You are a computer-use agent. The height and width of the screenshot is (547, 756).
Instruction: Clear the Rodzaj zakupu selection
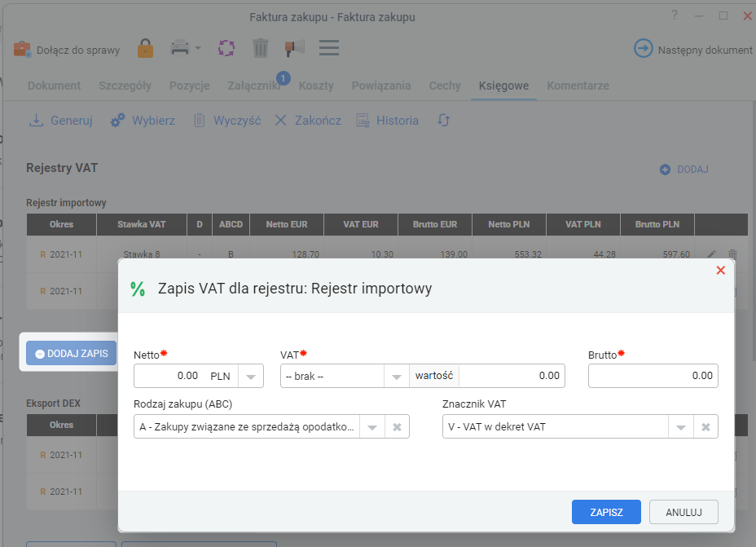[397, 427]
